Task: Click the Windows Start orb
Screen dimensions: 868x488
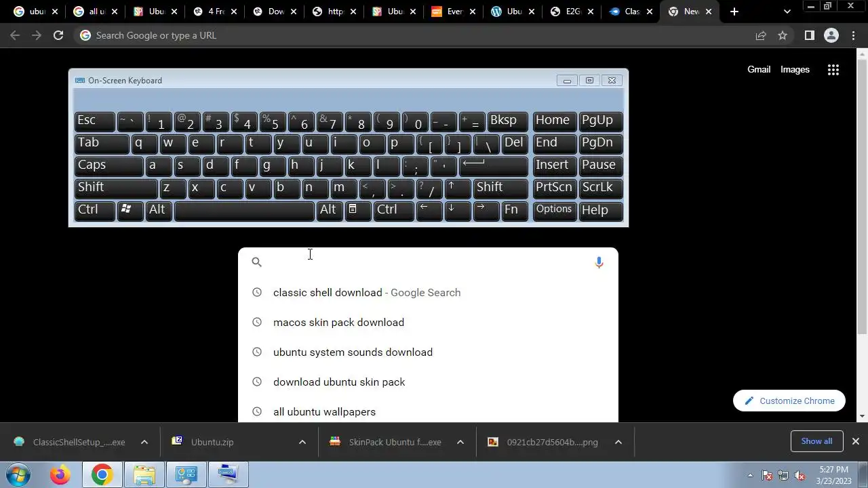Action: (18, 474)
